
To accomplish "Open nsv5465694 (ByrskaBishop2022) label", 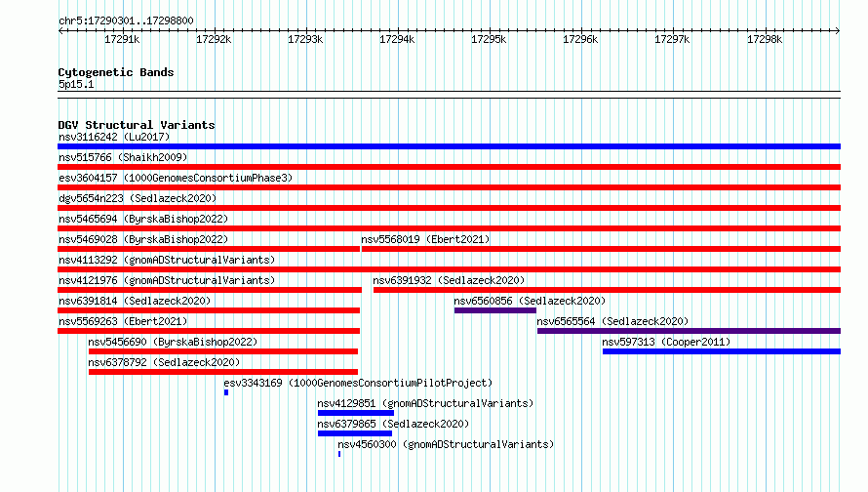I will click(x=143, y=219).
